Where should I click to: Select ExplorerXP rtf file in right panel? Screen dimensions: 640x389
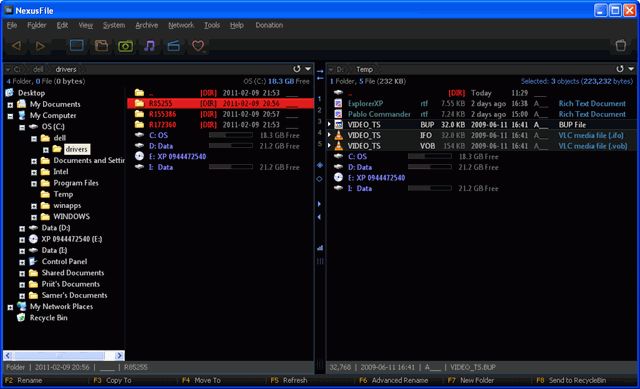coord(482,103)
